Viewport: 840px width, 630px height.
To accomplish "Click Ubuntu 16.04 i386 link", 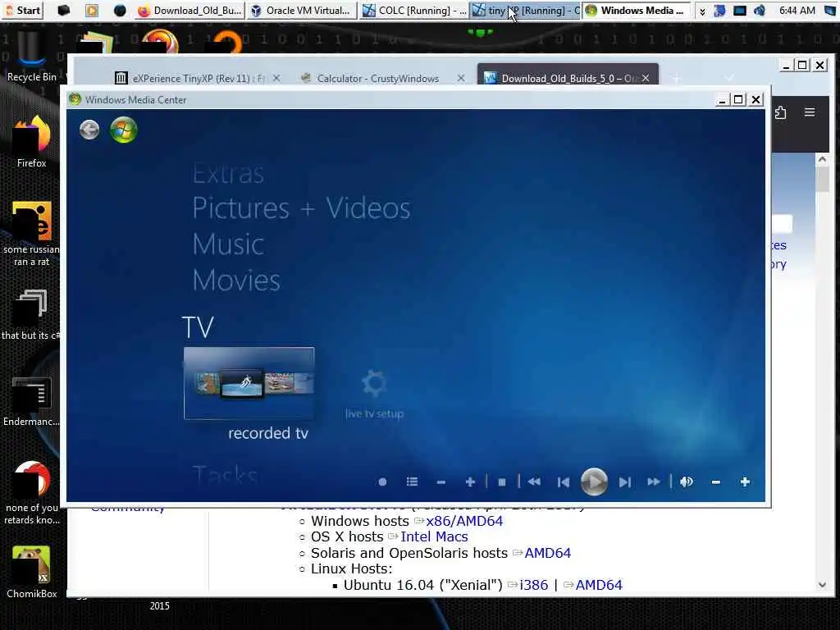I will pos(533,584).
